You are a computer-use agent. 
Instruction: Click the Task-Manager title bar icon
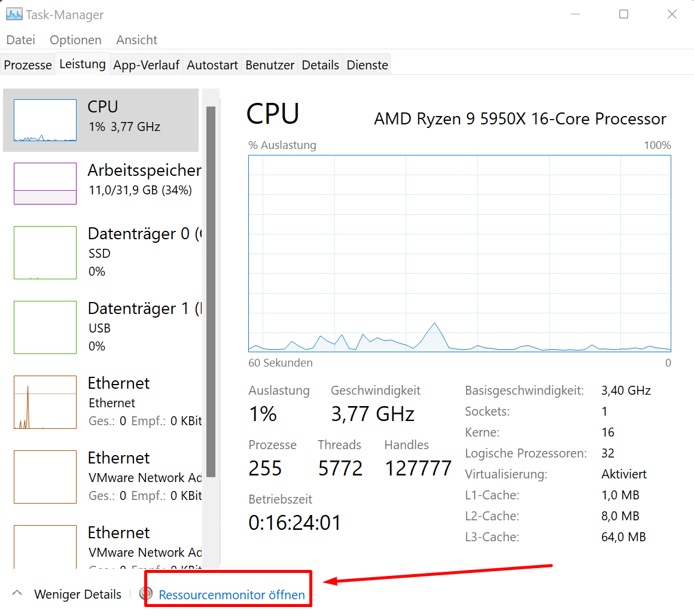pos(14,14)
